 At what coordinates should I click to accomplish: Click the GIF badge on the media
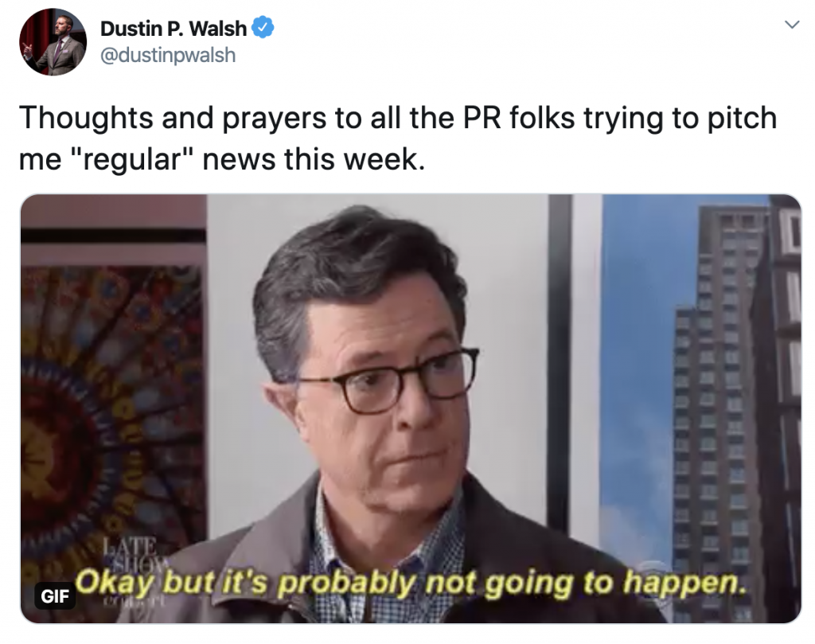click(x=55, y=595)
